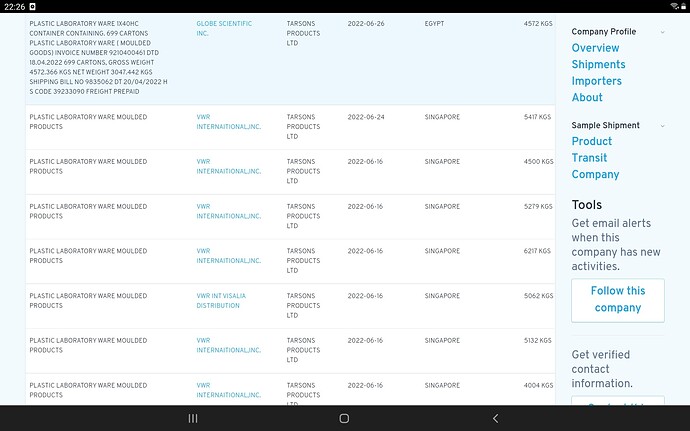The height and width of the screenshot is (431, 690).
Task: Open VWR International link in the 4500 KGS row
Action: pyautogui.click(x=228, y=166)
